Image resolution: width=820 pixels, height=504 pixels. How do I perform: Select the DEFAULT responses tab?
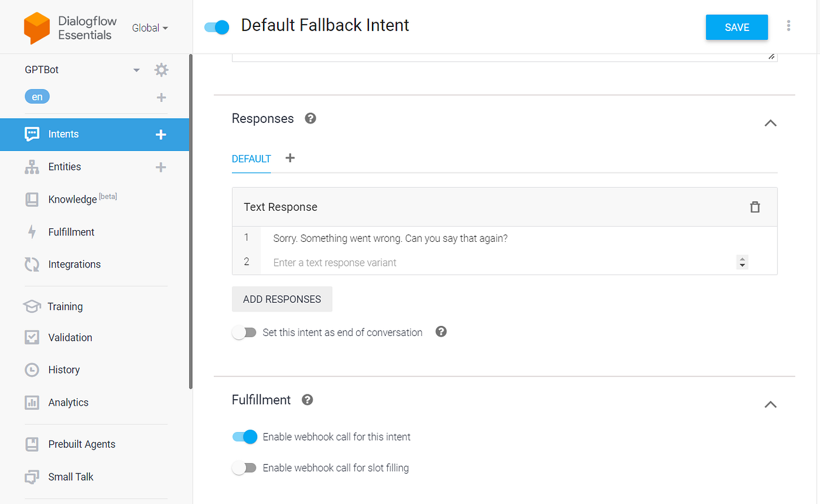coord(251,159)
